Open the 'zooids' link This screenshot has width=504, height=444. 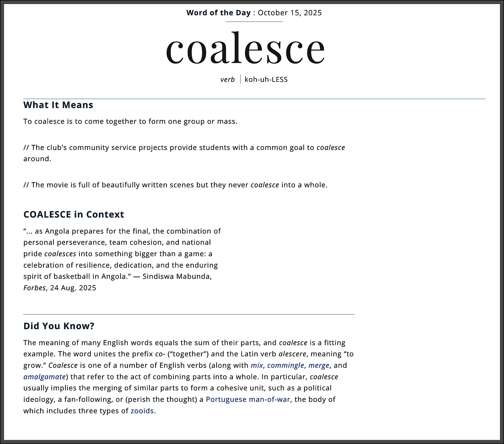[x=142, y=411]
